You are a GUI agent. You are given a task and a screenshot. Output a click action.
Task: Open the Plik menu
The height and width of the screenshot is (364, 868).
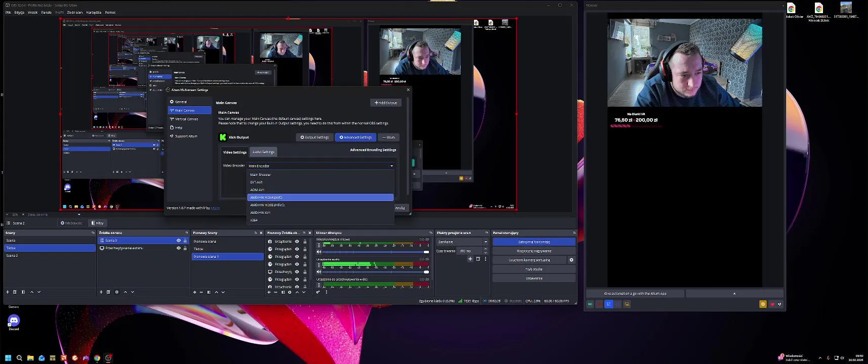(x=8, y=12)
